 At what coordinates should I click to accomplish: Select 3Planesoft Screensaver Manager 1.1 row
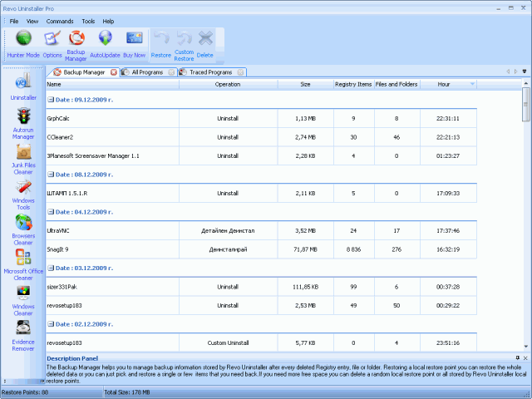[261, 155]
